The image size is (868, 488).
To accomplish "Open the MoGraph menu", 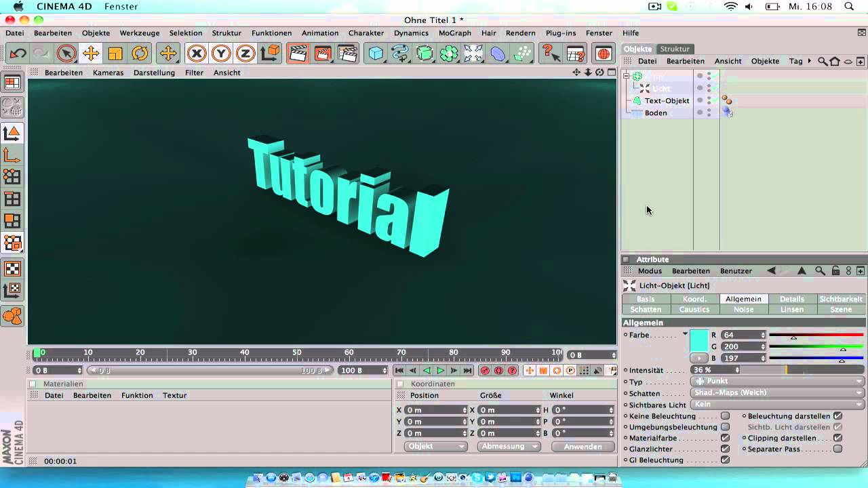I will (454, 33).
